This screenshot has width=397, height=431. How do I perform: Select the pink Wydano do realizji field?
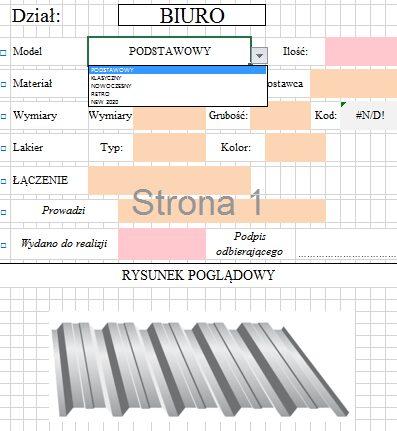tap(162, 244)
